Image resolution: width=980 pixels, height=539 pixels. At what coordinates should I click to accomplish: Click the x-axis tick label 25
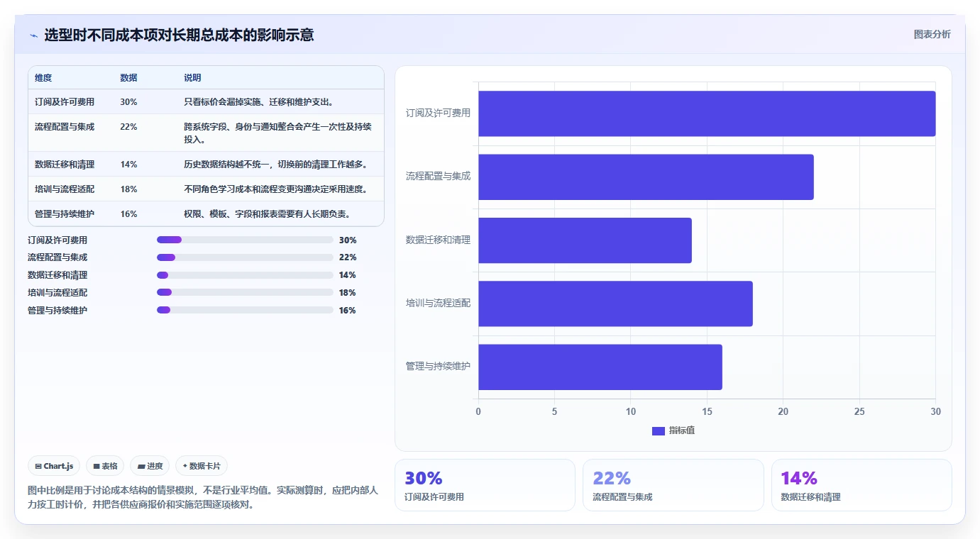pyautogui.click(x=859, y=411)
